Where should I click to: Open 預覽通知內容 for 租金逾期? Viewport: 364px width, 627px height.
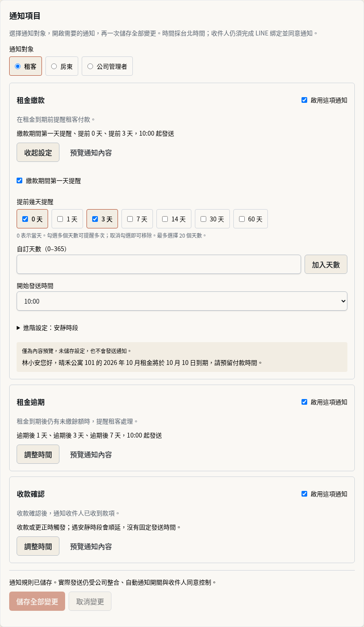coord(91,455)
